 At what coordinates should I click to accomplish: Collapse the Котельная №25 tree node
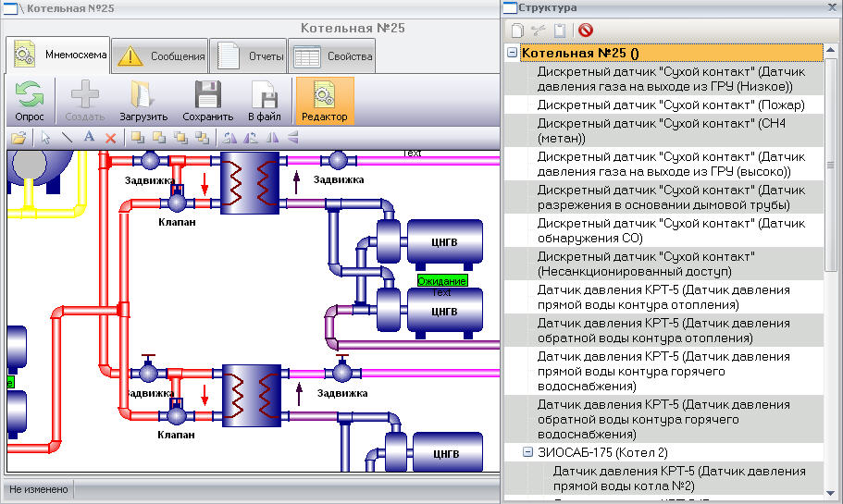click(x=512, y=53)
